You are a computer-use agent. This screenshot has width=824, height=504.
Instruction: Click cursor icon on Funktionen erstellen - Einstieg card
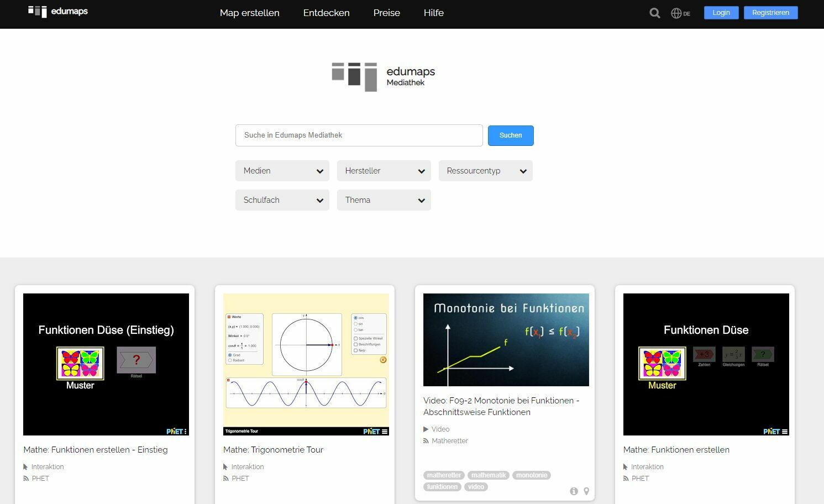(25, 467)
